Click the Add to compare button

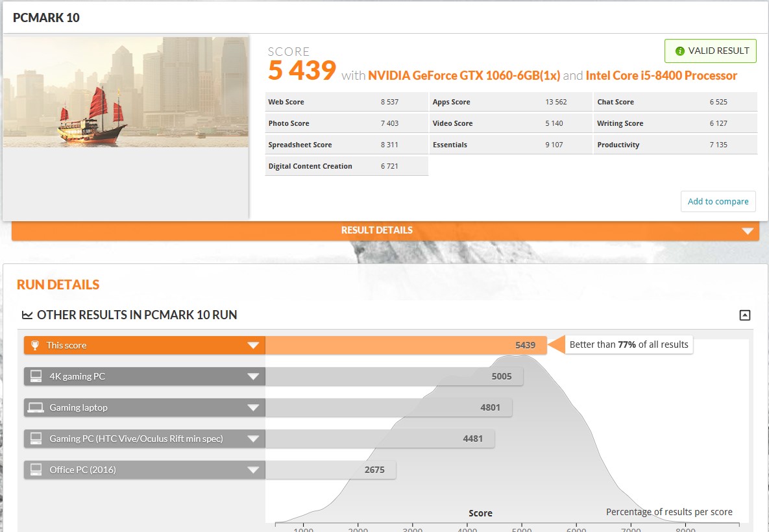coord(718,202)
